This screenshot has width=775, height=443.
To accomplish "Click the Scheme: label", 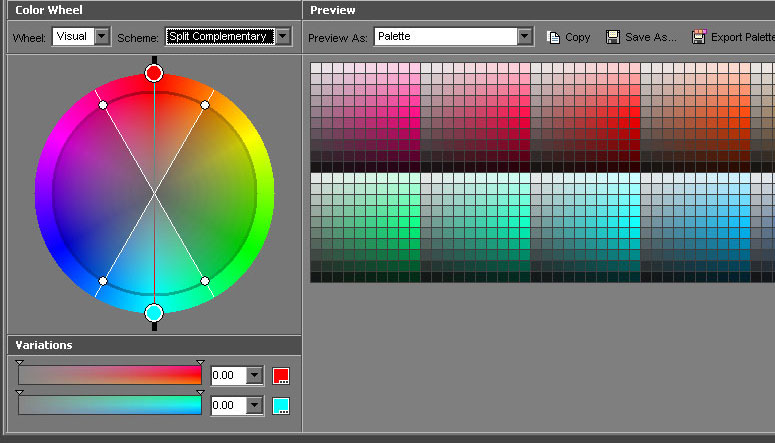I will click(x=138, y=38).
